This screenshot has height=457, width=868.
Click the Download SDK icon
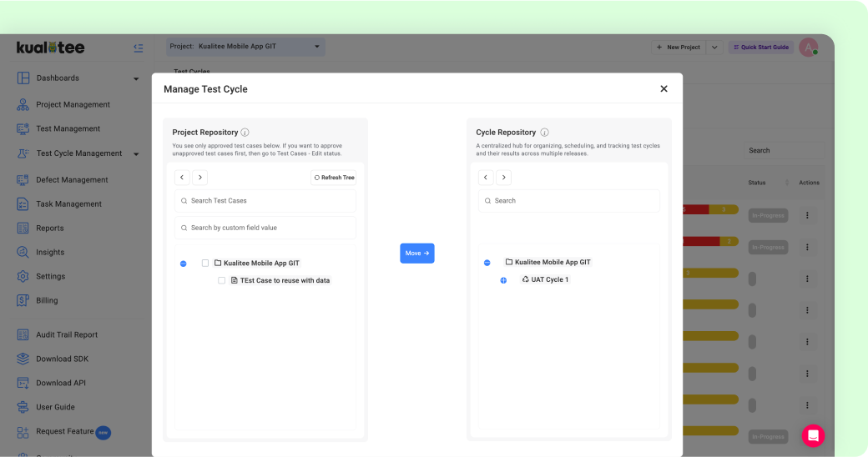23,359
